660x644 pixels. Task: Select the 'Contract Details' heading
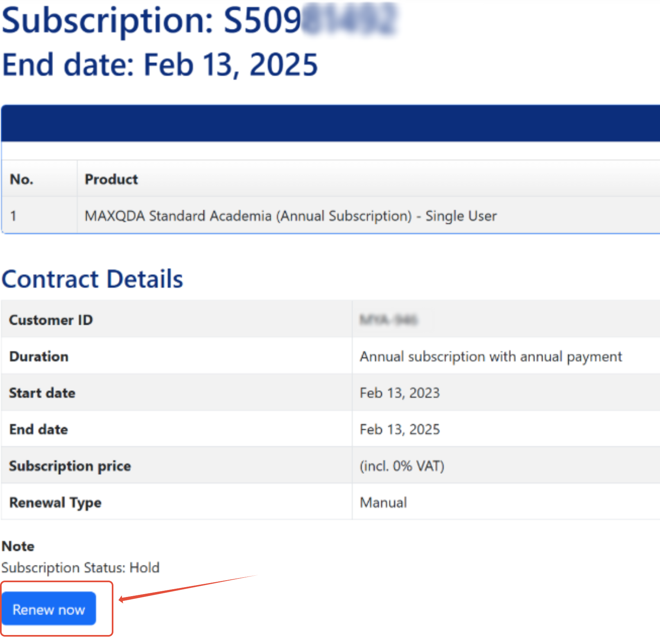[x=93, y=279]
